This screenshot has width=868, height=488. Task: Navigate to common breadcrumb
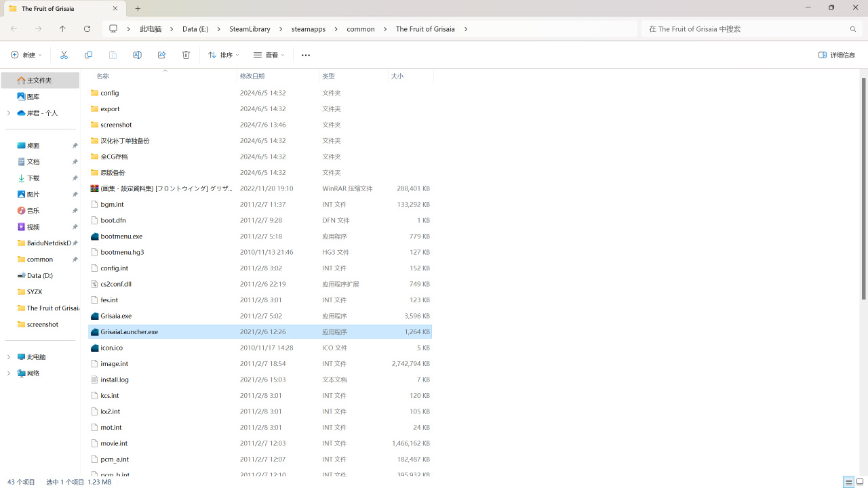click(361, 29)
